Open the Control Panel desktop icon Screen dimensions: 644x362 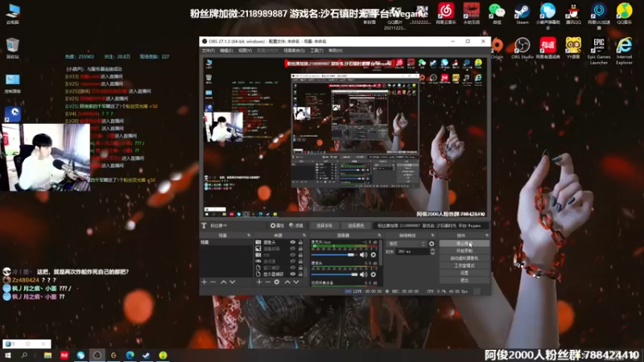[13, 84]
